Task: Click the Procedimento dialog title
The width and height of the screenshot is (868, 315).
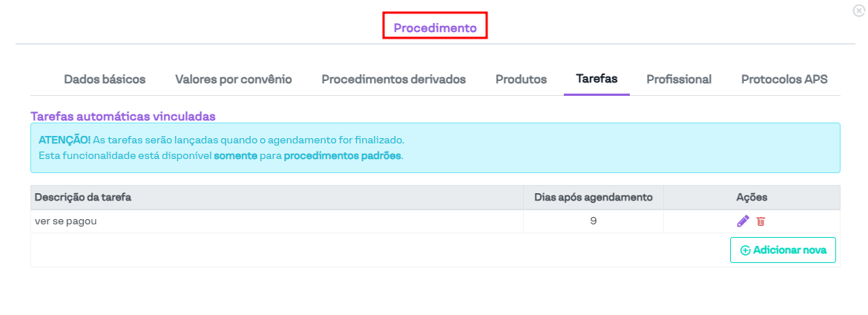Action: point(435,27)
